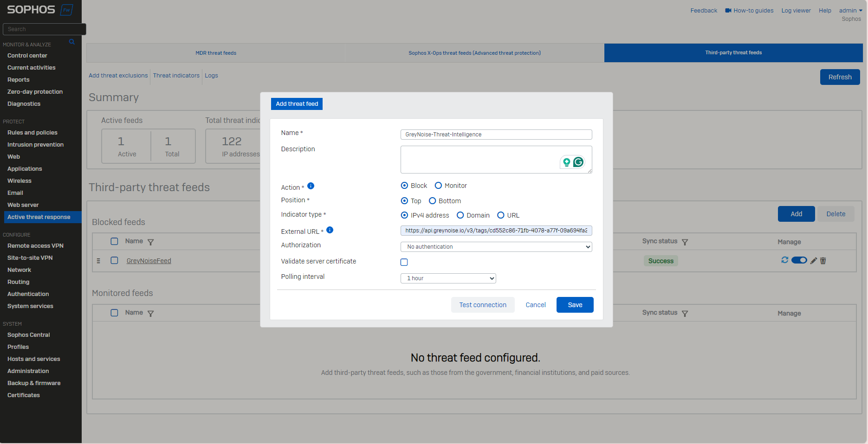The image size is (868, 444).
Task: Select IPv4 address indicator type
Action: tap(404, 215)
